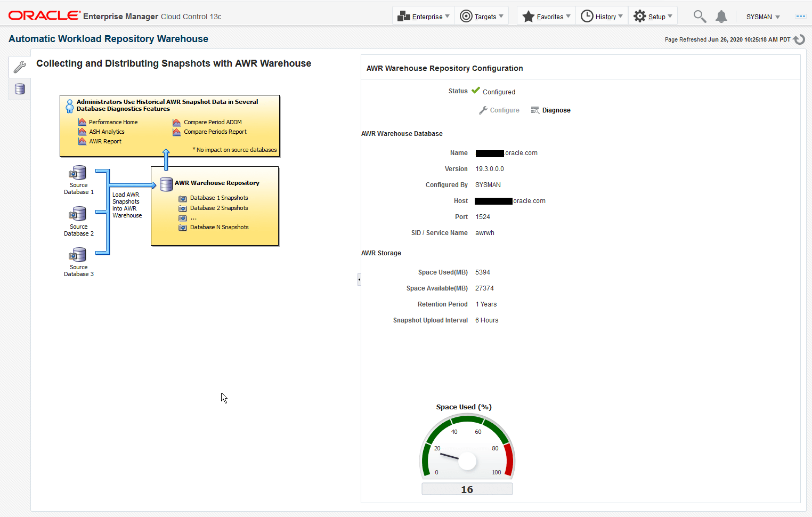The image size is (812, 517).
Task: Expand the Targets dropdown arrow
Action: pyautogui.click(x=501, y=17)
